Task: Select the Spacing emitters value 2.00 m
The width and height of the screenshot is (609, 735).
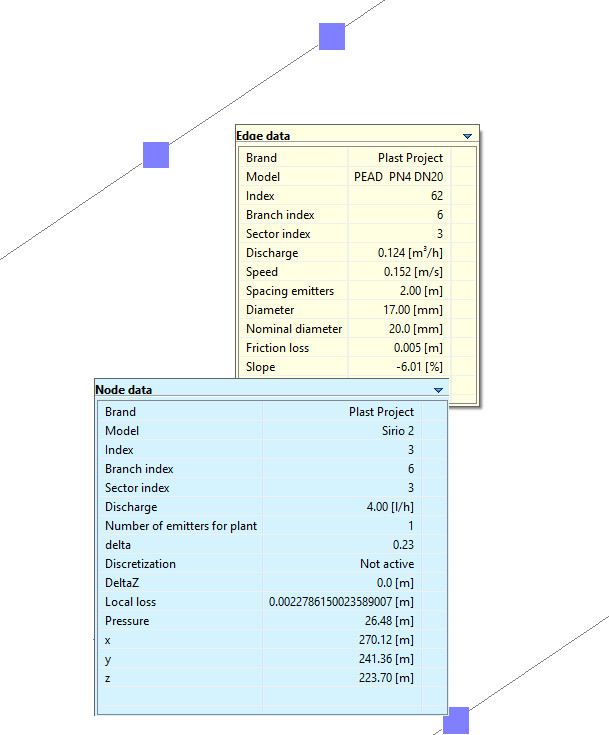Action: coord(414,291)
